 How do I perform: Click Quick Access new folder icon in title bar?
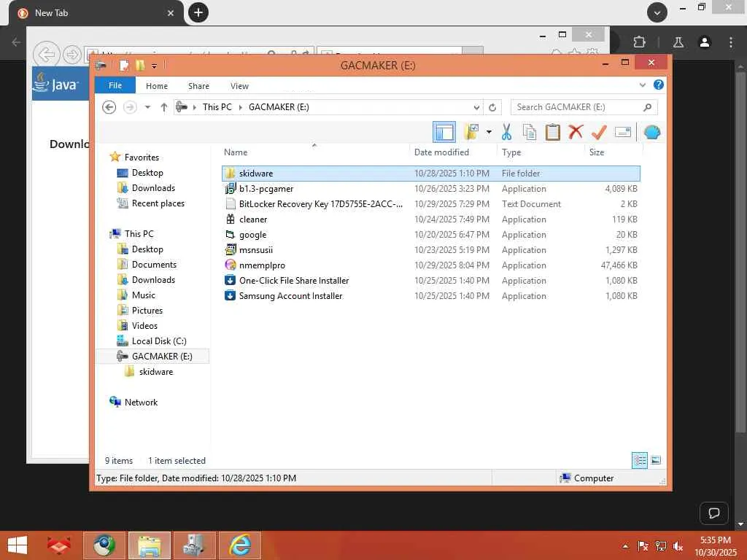(x=139, y=65)
